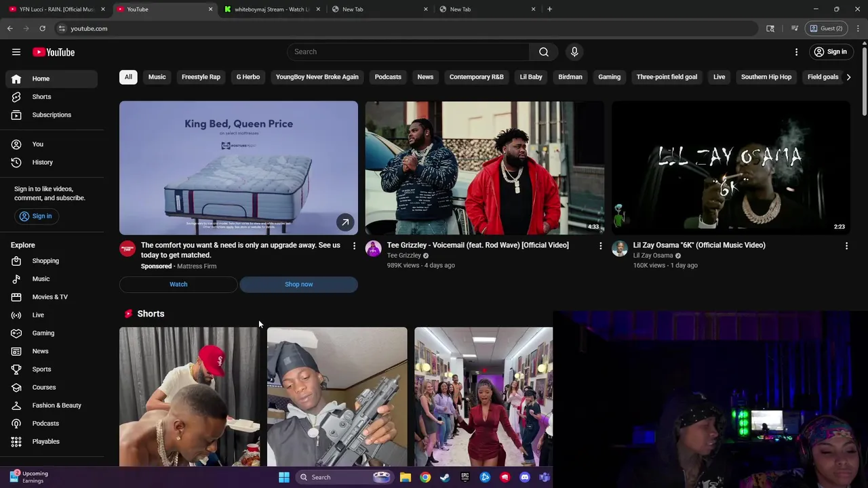
Task: Open Fashion & Beauty under Explore
Action: coord(52,405)
